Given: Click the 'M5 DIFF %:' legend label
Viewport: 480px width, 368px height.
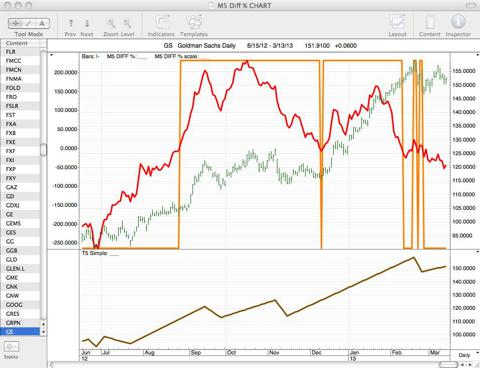Looking at the screenshot, I should click(x=122, y=56).
